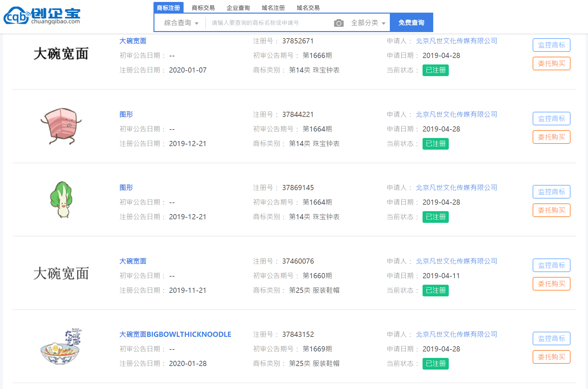Open the pink meat cube character image

[61, 126]
